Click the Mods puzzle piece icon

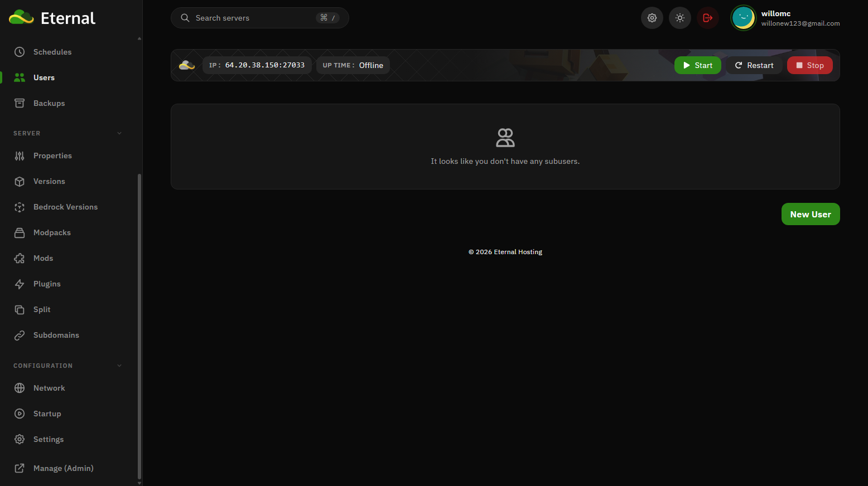(20, 258)
